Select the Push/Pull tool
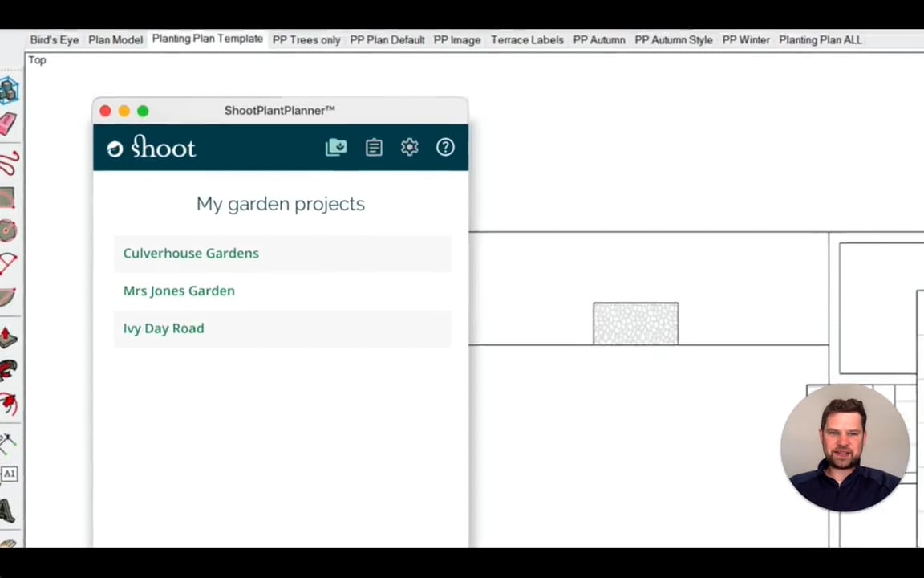Image resolution: width=924 pixels, height=578 pixels. (x=8, y=337)
